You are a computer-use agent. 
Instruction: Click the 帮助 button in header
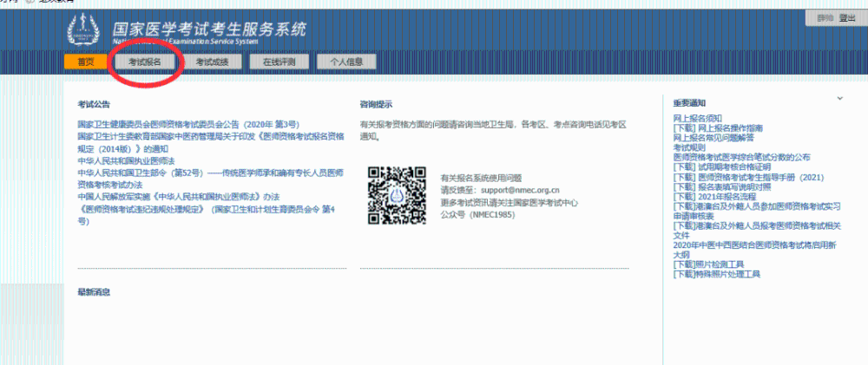824,17
